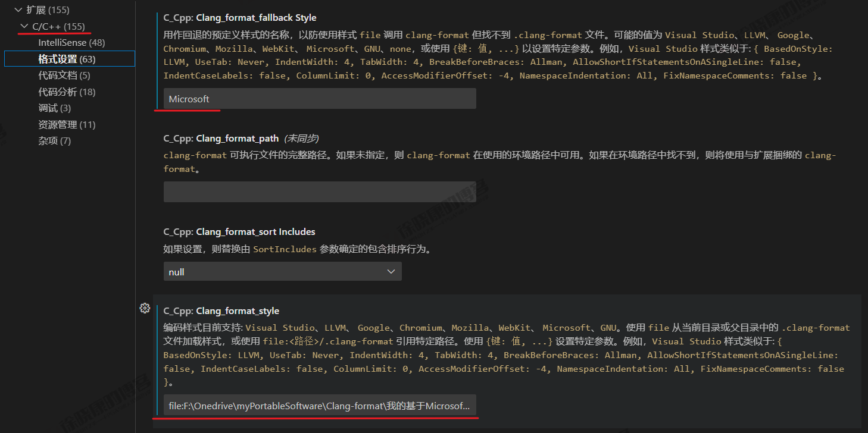The image size is (868, 433).
Task: Edit the Clang_format_style file path field
Action: pos(320,405)
